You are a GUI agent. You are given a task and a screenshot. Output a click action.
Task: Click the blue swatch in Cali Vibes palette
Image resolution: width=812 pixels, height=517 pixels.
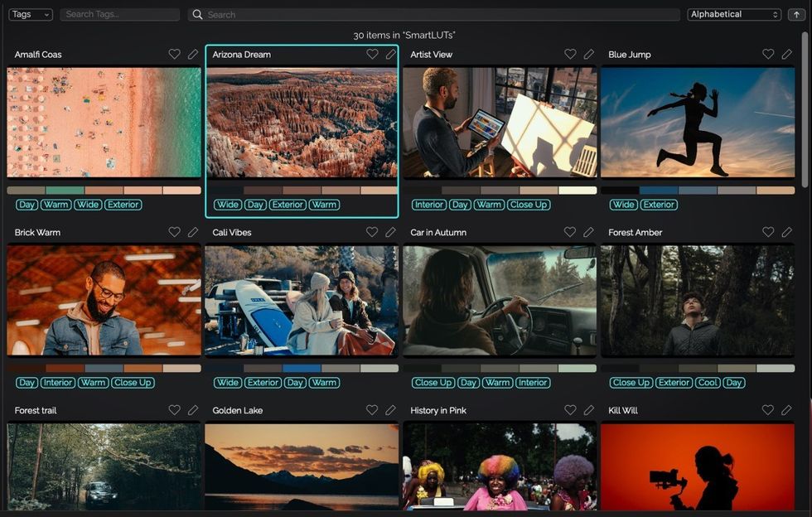[x=302, y=369]
